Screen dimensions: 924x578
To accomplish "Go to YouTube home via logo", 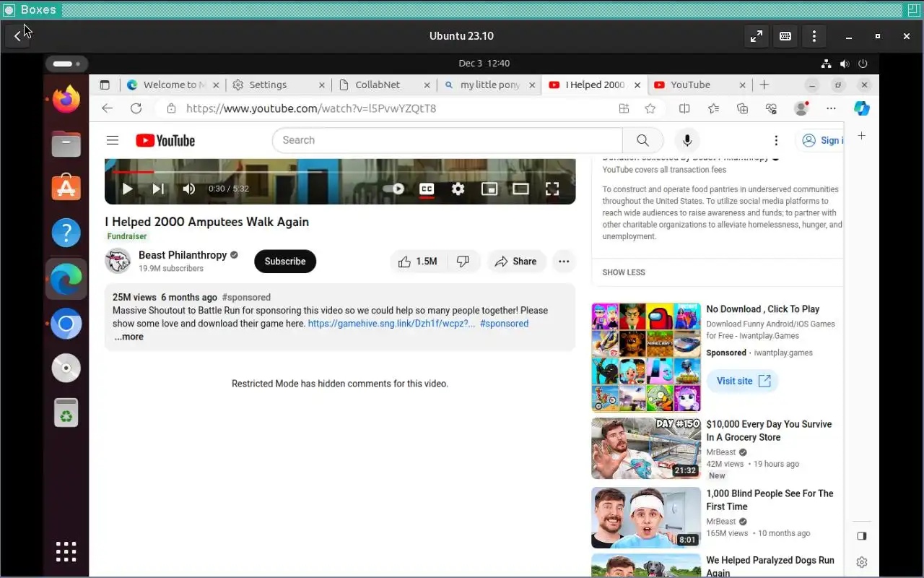I will [x=165, y=140].
